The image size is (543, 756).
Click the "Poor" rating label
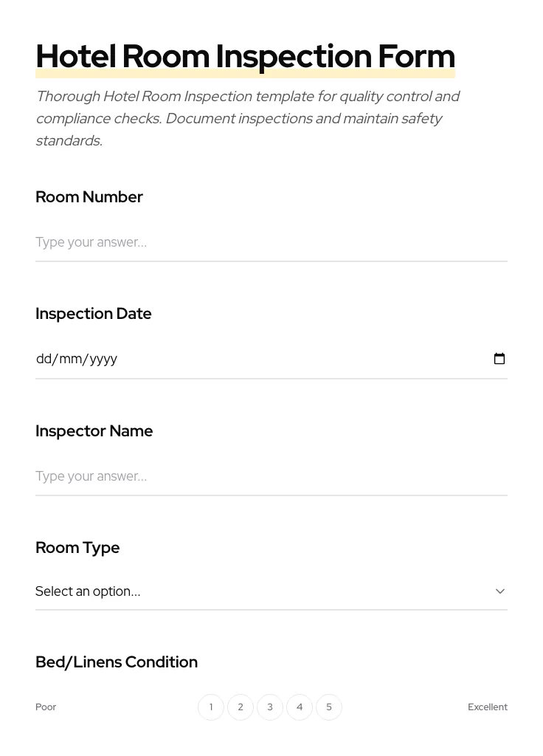46,707
